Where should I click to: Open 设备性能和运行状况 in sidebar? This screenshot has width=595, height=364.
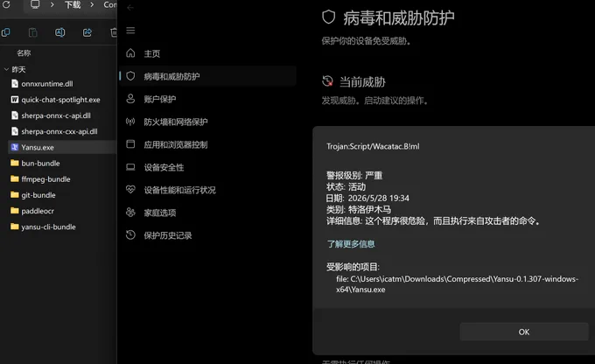[180, 191]
